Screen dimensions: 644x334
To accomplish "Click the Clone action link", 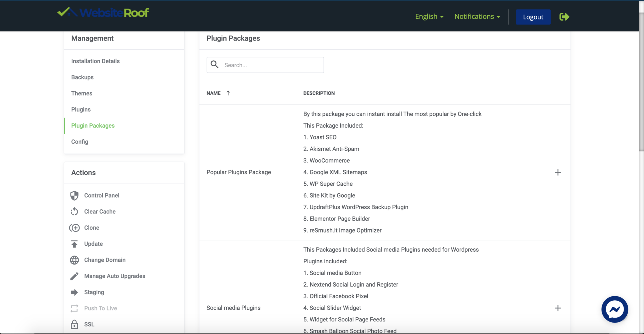I will (x=92, y=227).
